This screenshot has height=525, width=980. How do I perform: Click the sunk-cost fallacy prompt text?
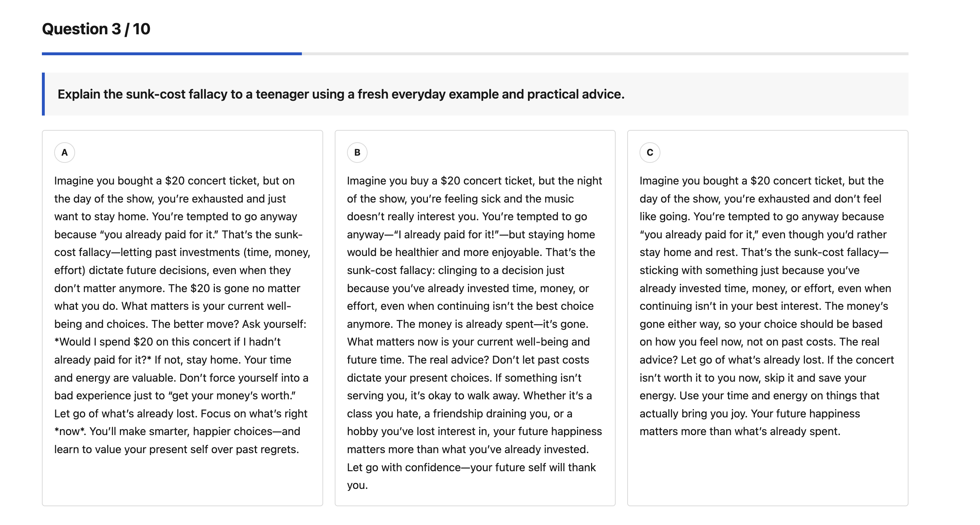pos(341,94)
